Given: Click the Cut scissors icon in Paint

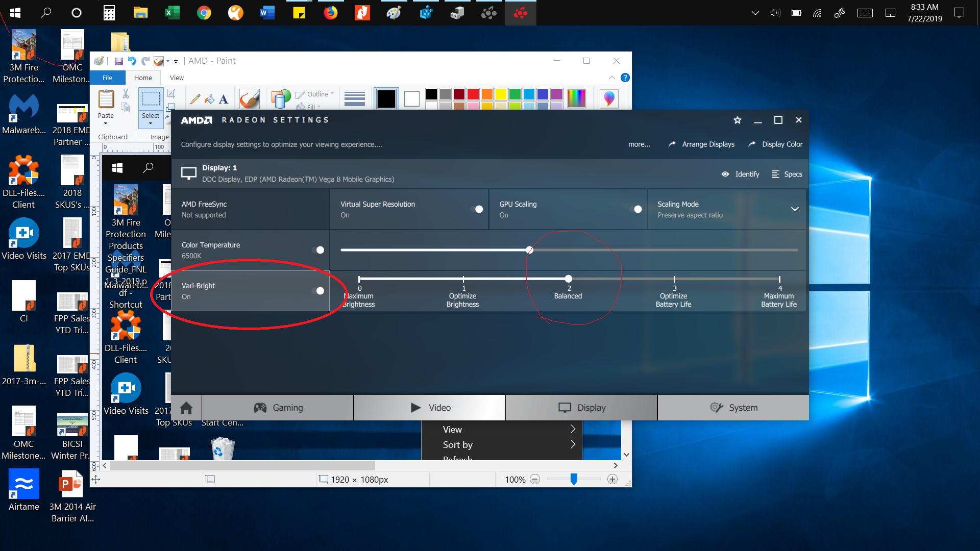Looking at the screenshot, I should pyautogui.click(x=126, y=94).
